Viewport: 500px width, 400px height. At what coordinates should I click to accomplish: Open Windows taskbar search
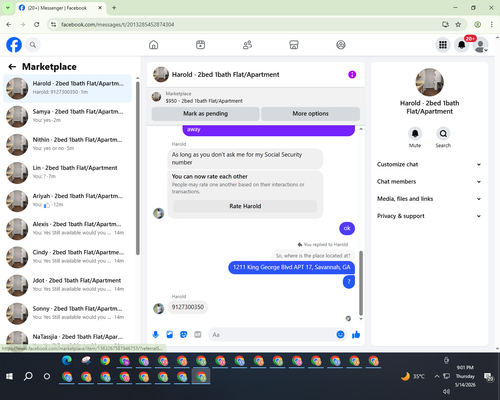[28, 376]
